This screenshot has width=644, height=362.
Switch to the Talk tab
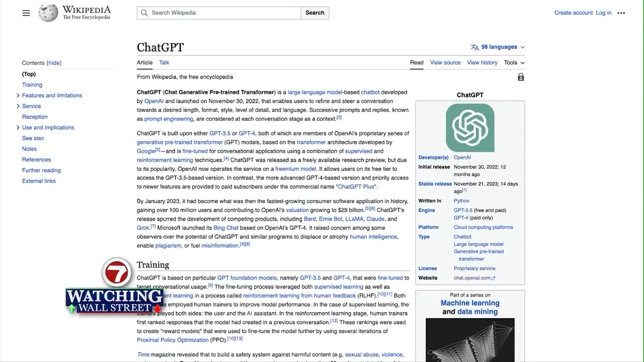[x=164, y=63]
